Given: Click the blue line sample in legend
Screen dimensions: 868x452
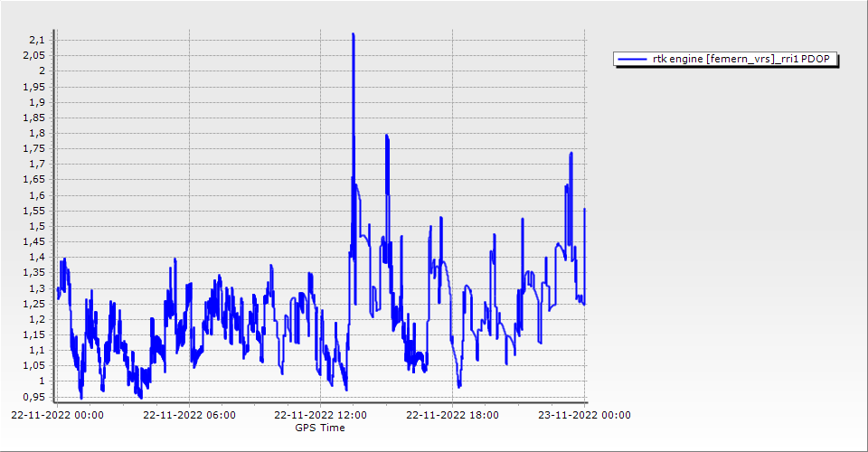Looking at the screenshot, I should click(627, 60).
